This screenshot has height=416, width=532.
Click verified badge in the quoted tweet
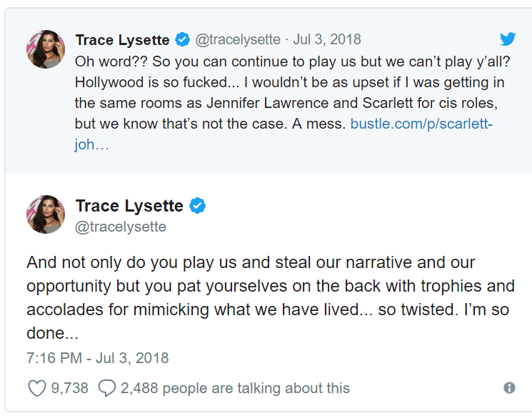pos(182,40)
